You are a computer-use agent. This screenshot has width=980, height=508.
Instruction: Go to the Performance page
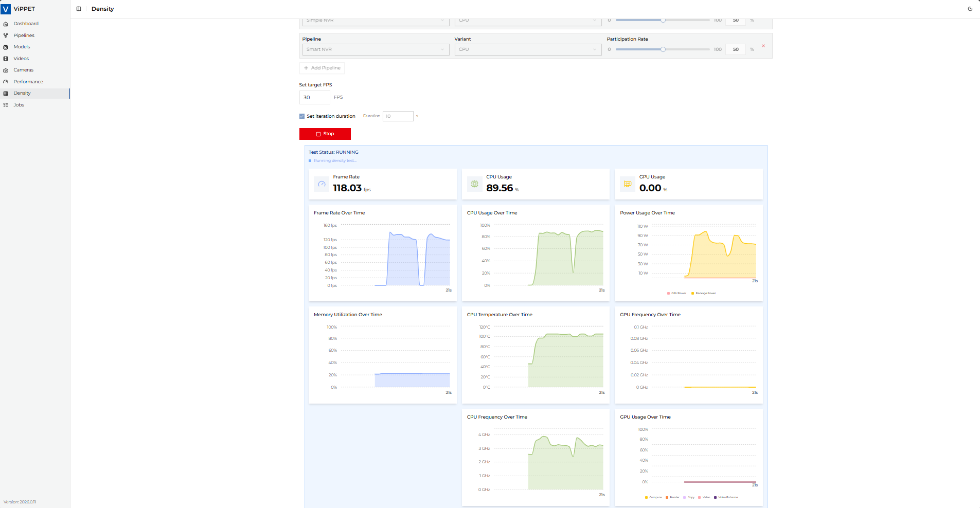pyautogui.click(x=28, y=82)
